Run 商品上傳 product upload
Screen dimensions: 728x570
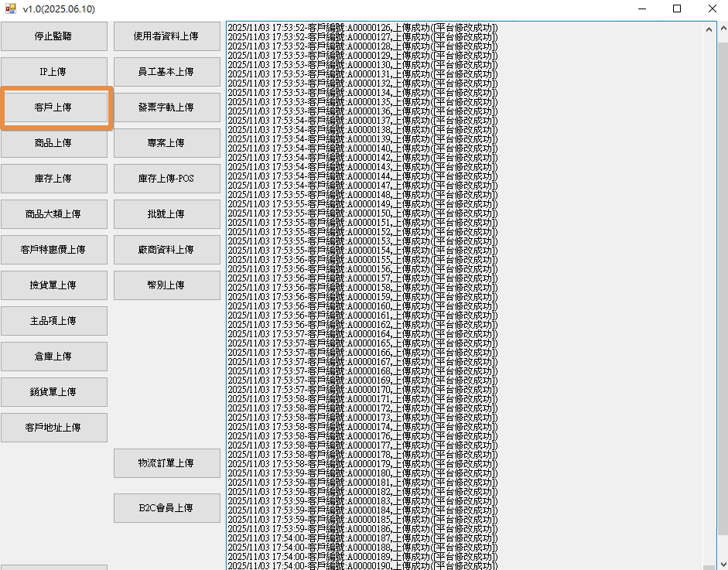[x=53, y=143]
